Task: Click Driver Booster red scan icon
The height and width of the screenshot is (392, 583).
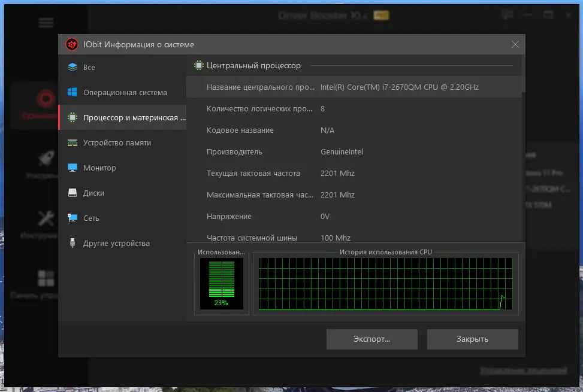Action: tap(46, 99)
